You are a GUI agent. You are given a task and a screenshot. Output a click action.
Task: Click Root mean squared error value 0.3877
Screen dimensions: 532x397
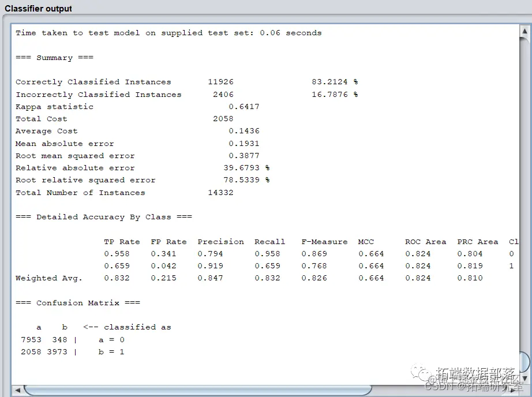click(x=244, y=156)
